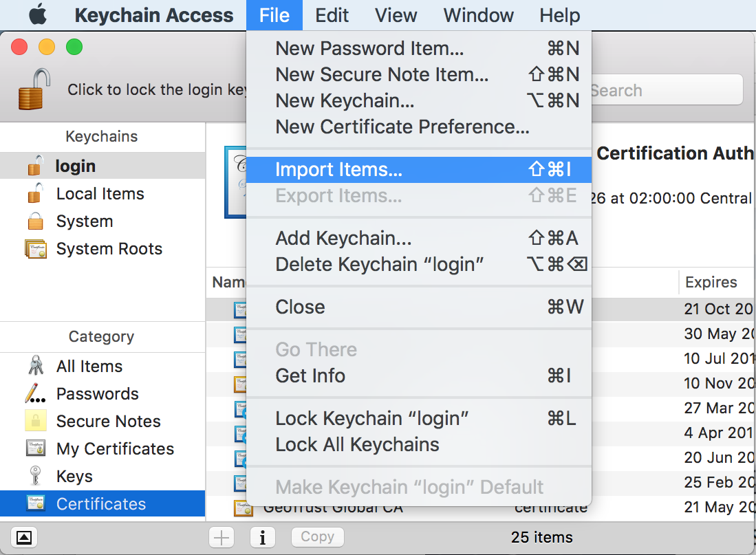The width and height of the screenshot is (756, 555).
Task: Close the open File menu
Action: pos(274,15)
